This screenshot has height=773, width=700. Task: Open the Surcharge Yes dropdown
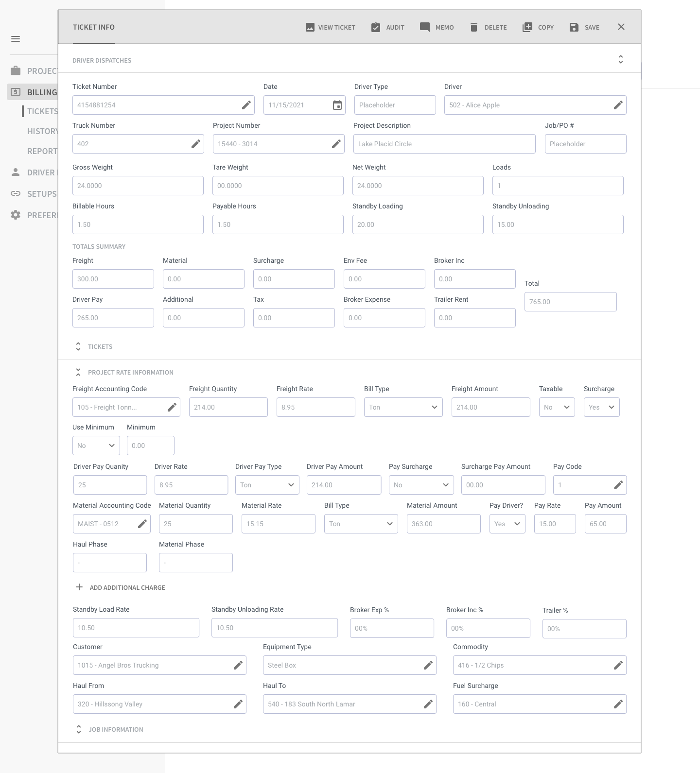tap(602, 407)
